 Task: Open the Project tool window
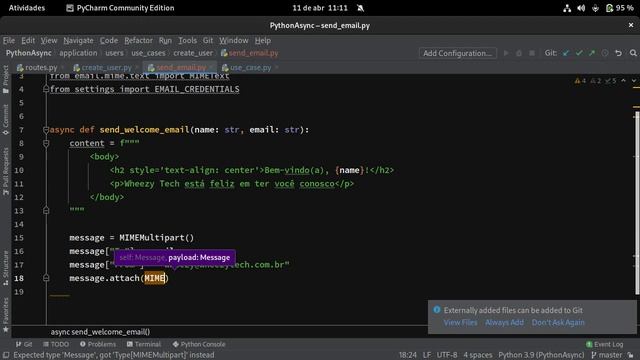tap(5, 79)
